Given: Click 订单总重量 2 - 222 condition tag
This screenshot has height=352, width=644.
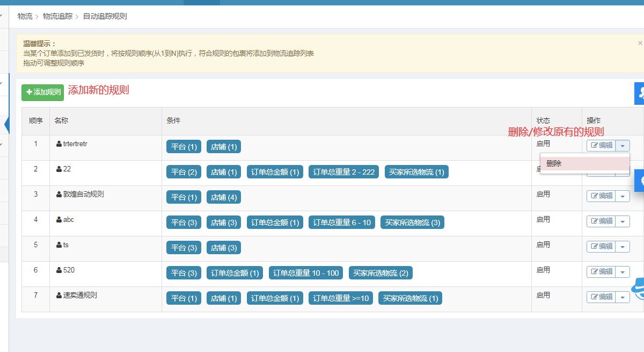Looking at the screenshot, I should pos(343,172).
